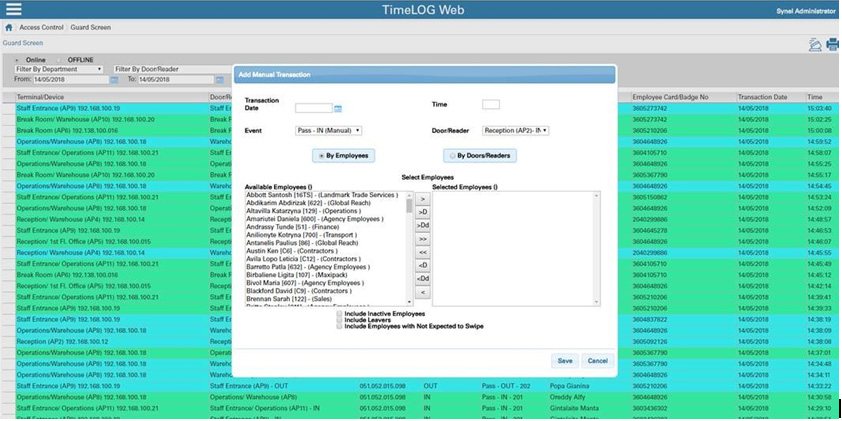Open Transaction Date calendar picker
842x421 pixels.
tap(338, 108)
